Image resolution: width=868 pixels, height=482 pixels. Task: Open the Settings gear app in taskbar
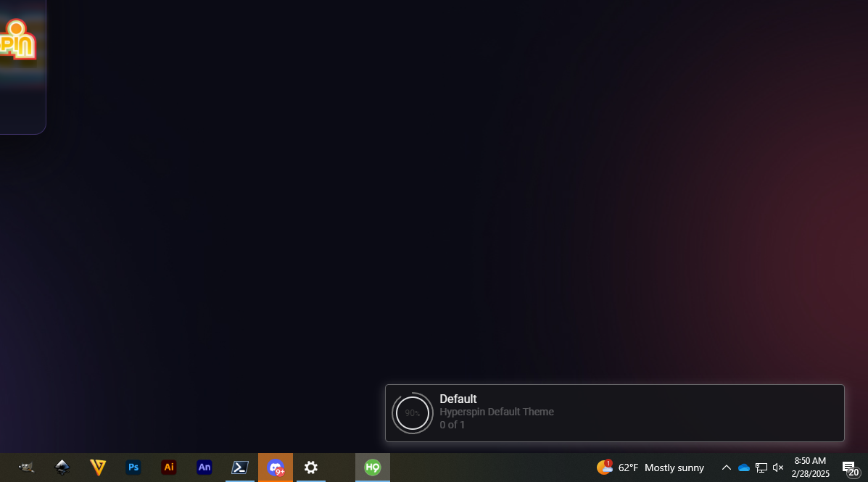[x=311, y=468]
